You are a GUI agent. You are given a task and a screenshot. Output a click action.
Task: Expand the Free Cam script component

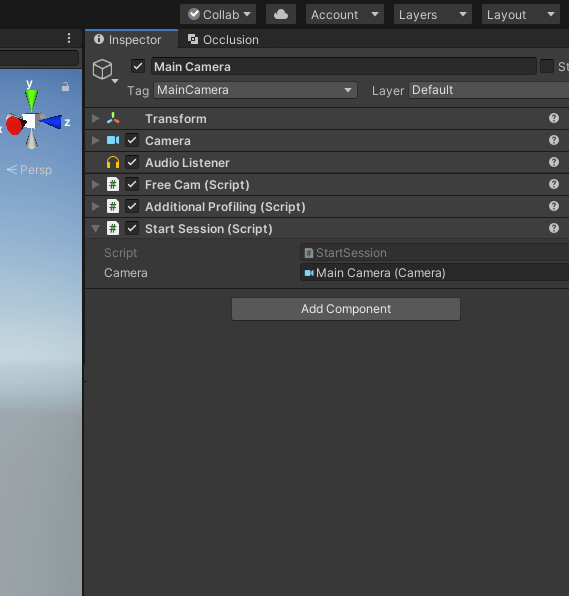pyautogui.click(x=95, y=185)
